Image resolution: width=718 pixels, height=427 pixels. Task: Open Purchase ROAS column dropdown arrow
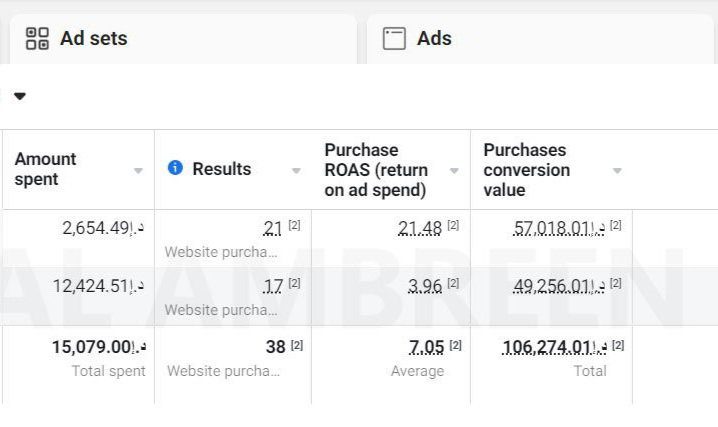[454, 171]
